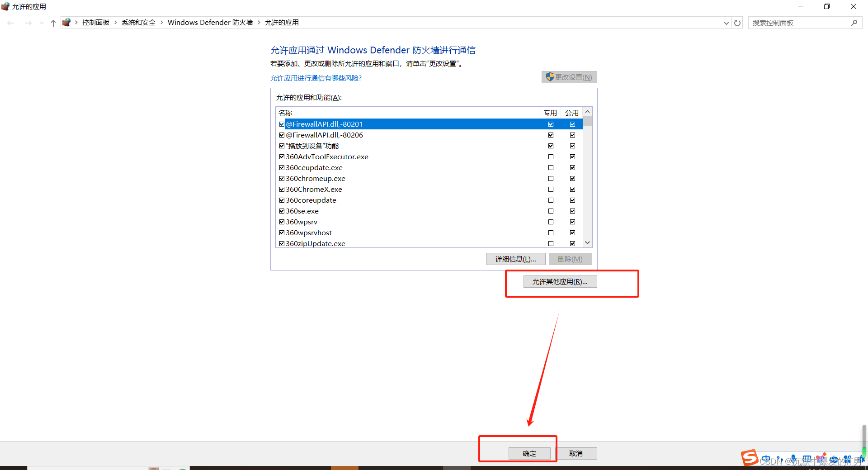Open 控制面板 breadcrumb

(x=96, y=23)
